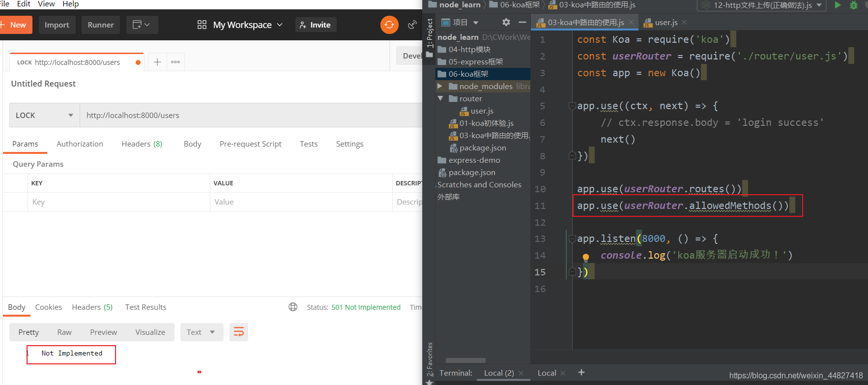Screen dimensions: 868x385
Task: Click the globe network icon near Status
Action: 293,307
